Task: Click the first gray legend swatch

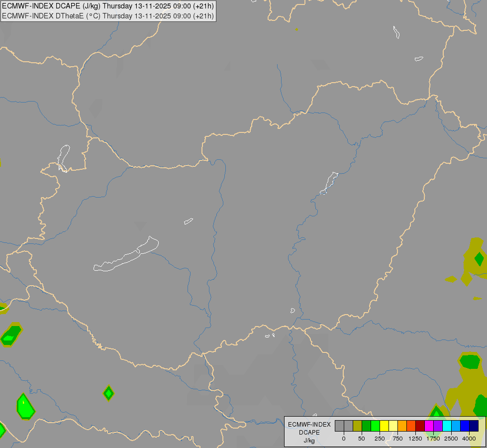Action: (x=339, y=426)
